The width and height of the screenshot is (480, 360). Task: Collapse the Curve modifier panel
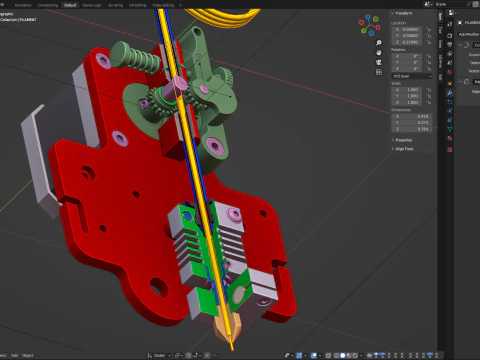pyautogui.click(x=460, y=45)
